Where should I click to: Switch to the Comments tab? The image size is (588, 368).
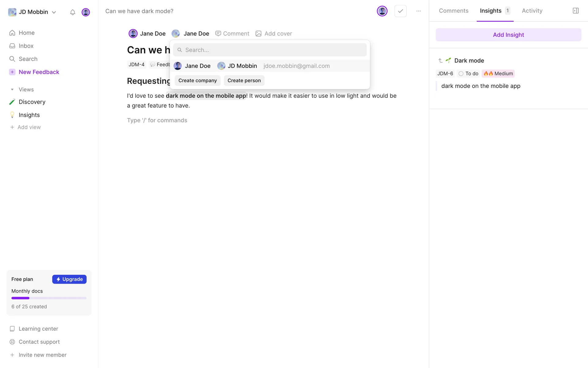click(x=454, y=11)
